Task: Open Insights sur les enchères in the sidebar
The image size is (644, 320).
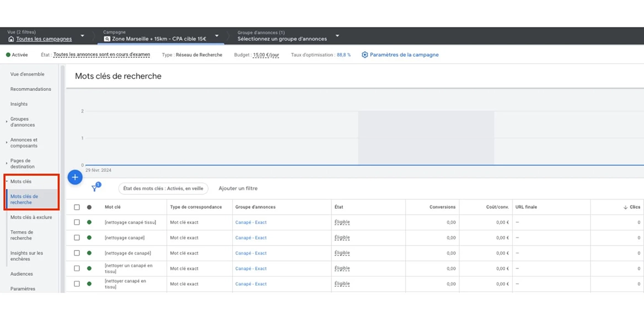Action: click(x=26, y=256)
